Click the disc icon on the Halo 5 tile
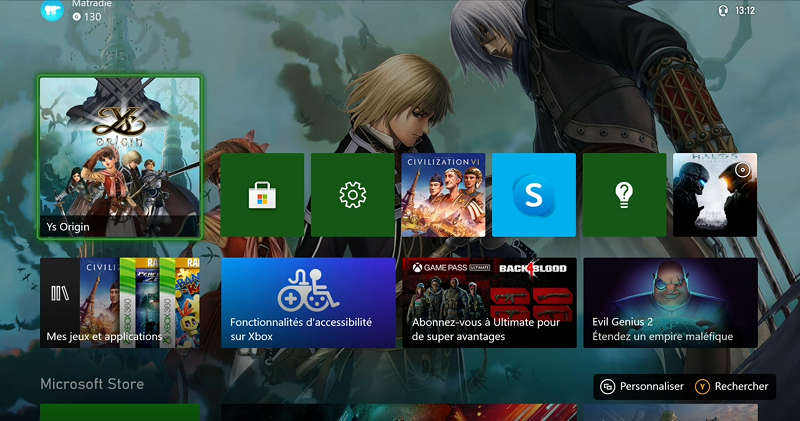Screen dimensions: 800x421 tap(742, 170)
